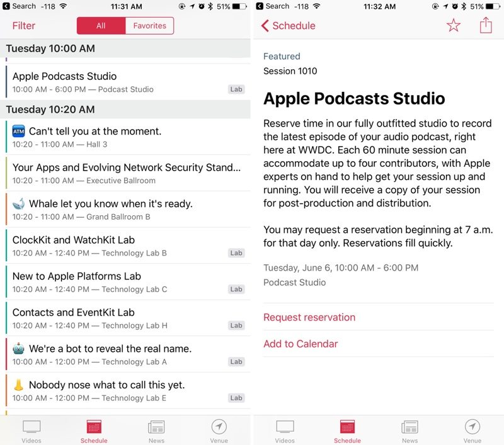The height and width of the screenshot is (445, 504).
Task: Open Schedule tab in left screen
Action: pyautogui.click(x=94, y=431)
